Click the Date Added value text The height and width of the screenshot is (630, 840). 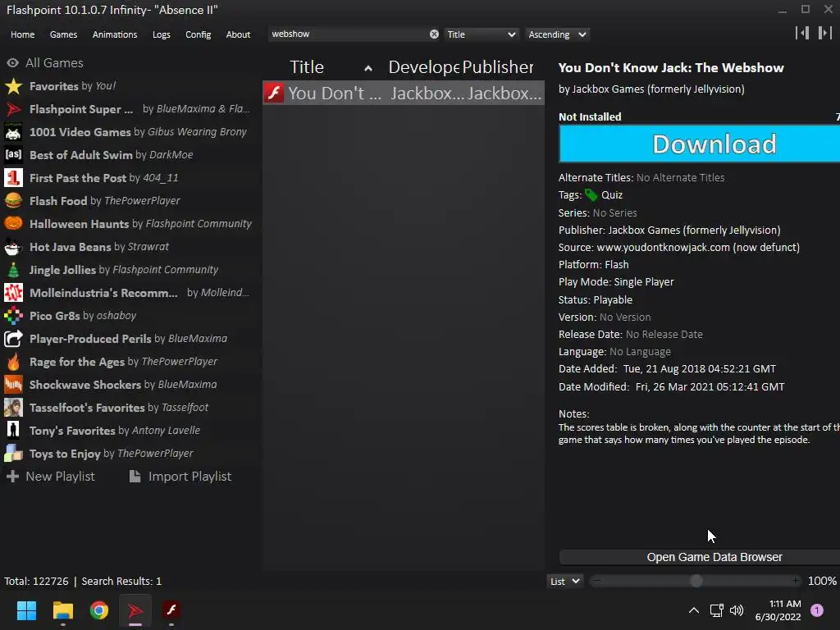pyautogui.click(x=700, y=369)
